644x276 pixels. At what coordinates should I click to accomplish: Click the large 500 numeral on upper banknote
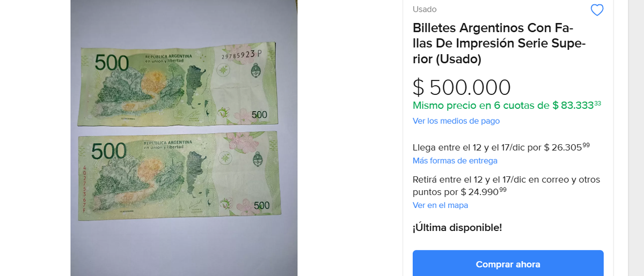click(x=112, y=64)
